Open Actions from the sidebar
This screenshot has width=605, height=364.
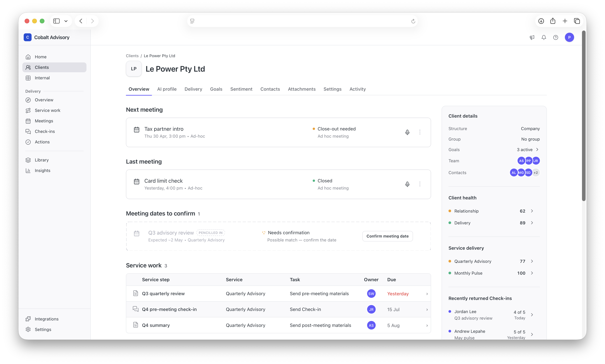[54, 142]
